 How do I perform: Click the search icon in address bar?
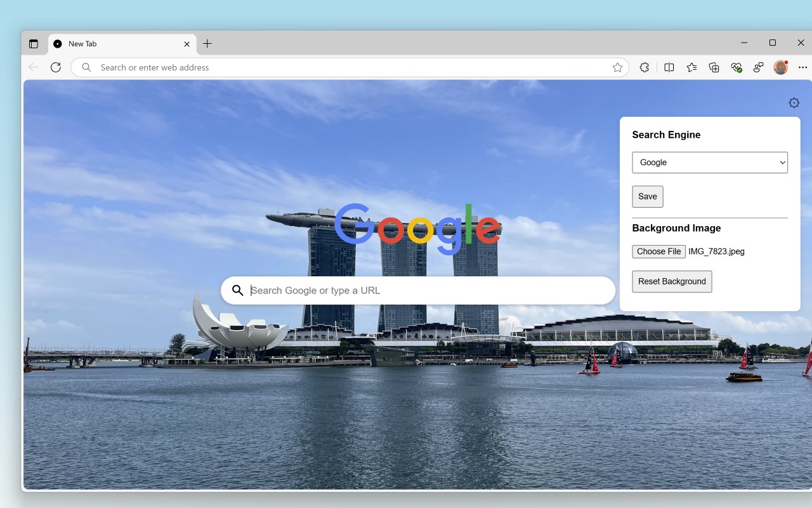pyautogui.click(x=86, y=67)
